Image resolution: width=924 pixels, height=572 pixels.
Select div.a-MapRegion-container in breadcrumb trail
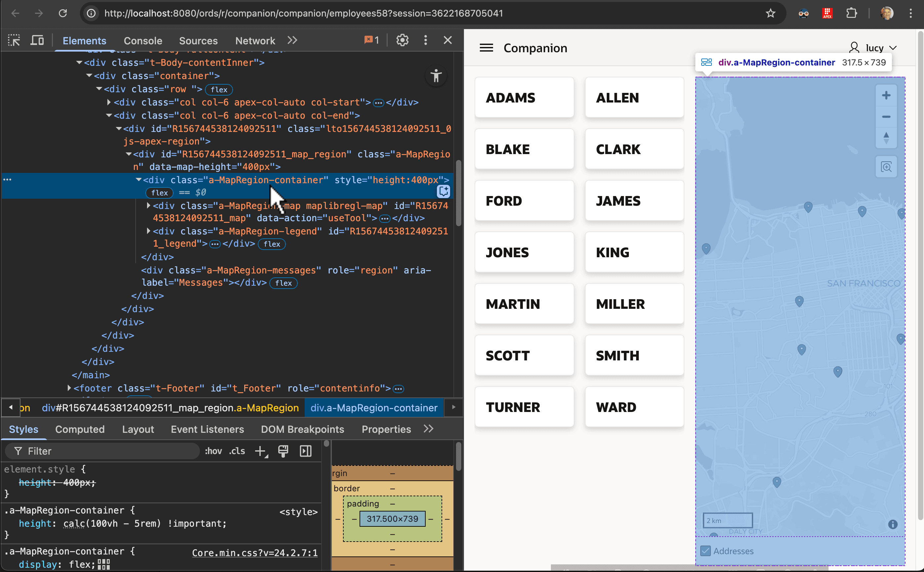click(x=374, y=408)
